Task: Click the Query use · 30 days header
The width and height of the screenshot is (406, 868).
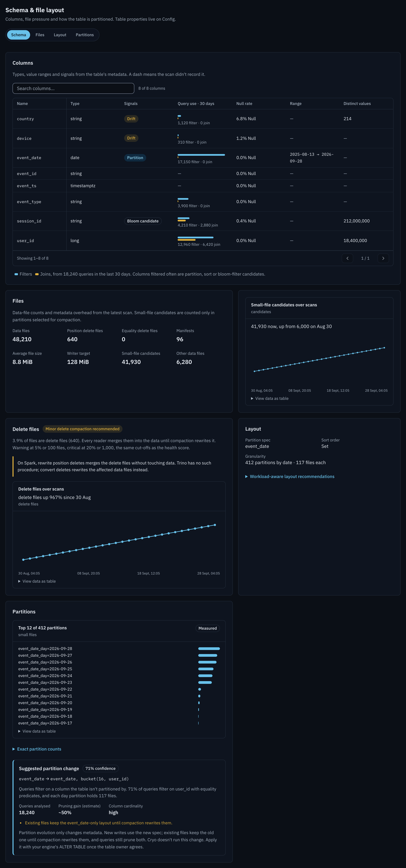Action: click(196, 103)
